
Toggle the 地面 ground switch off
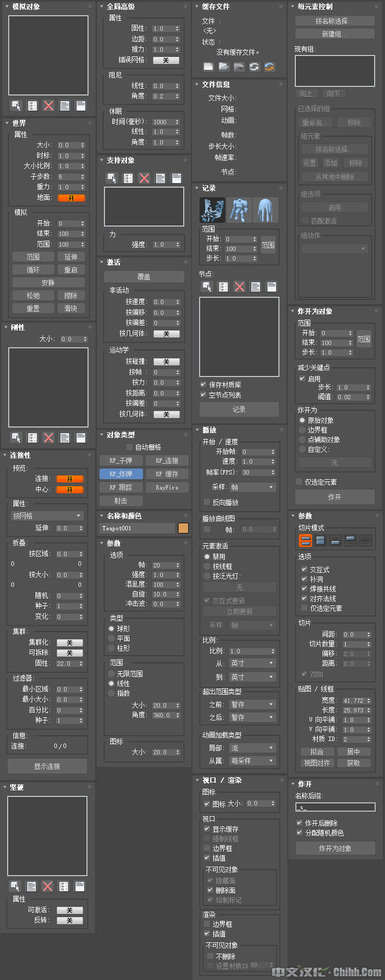[70, 198]
